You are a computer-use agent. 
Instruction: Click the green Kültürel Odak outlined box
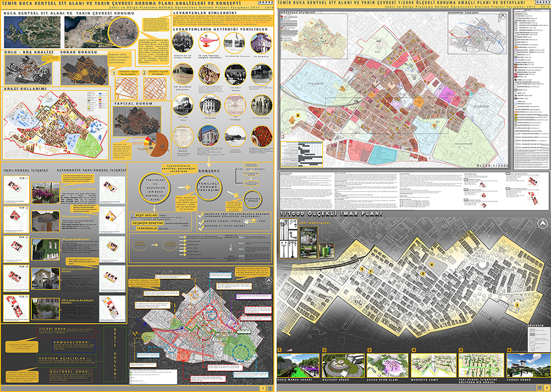(71, 375)
